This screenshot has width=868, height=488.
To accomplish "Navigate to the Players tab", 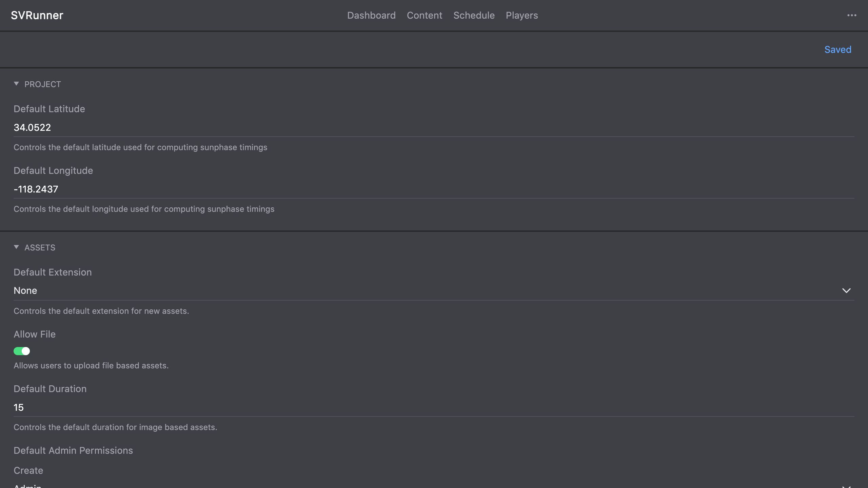I will 521,15.
